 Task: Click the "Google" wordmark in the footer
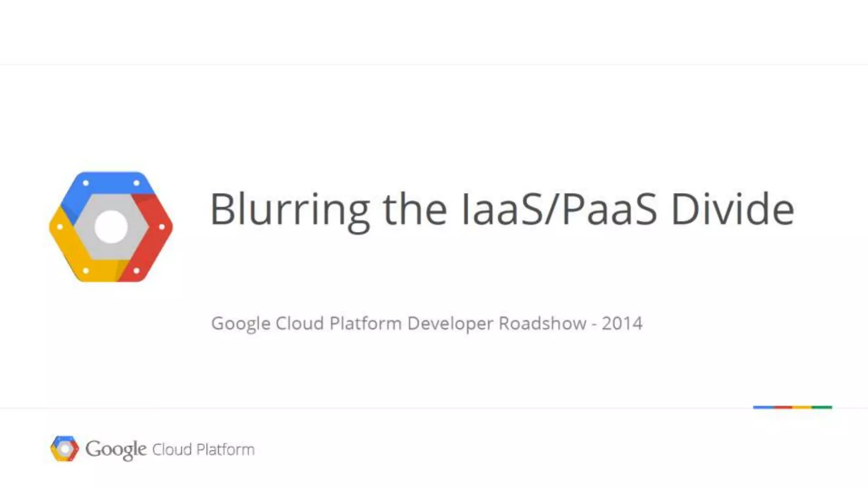coord(116,449)
